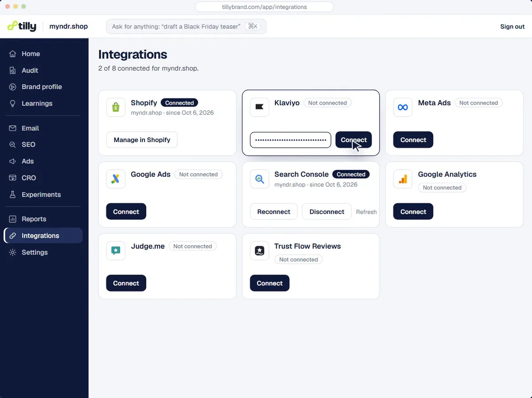Screen dimensions: 532x398
Task: Click the Shopify bag logo
Action: [116, 107]
